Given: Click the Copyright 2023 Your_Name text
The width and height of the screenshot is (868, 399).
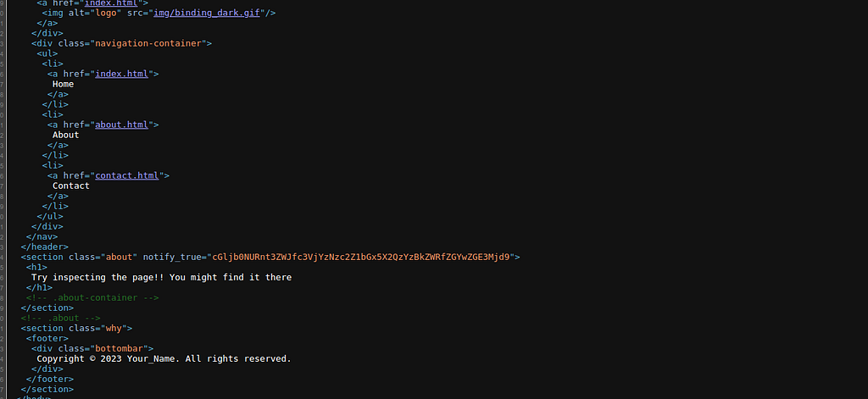Looking at the screenshot, I should 164,358.
